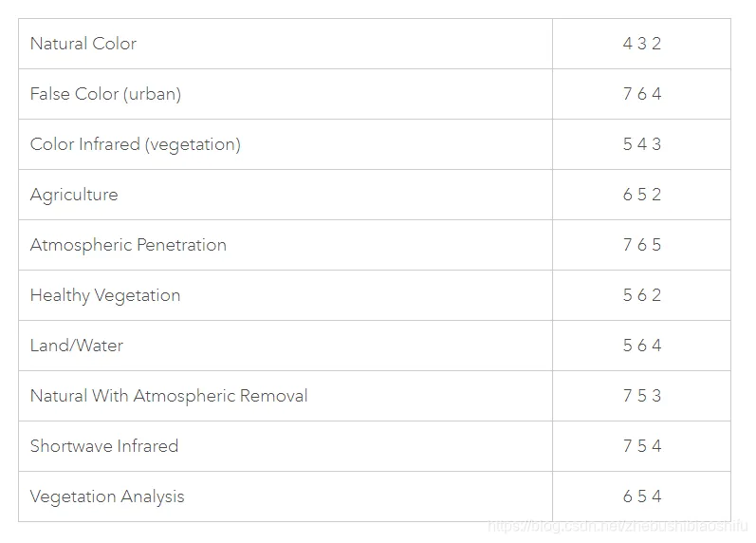
Task: Click the Land/Water row name
Action: pos(77,346)
